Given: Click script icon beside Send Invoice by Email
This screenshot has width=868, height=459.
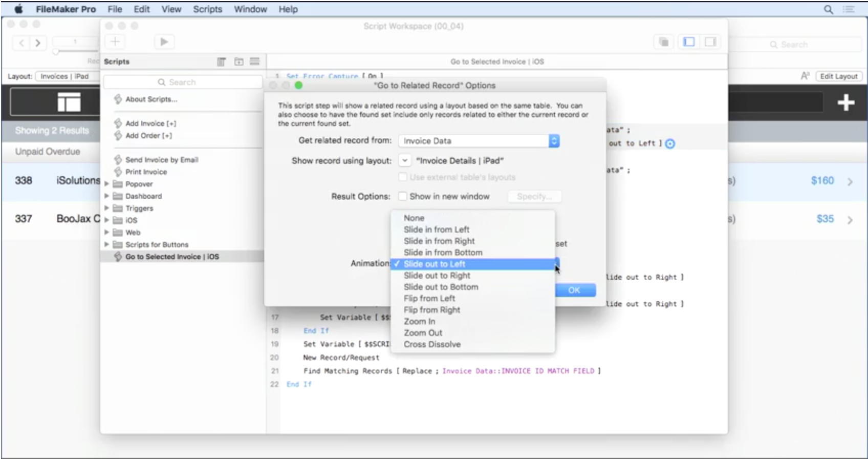Looking at the screenshot, I should pyautogui.click(x=118, y=159).
